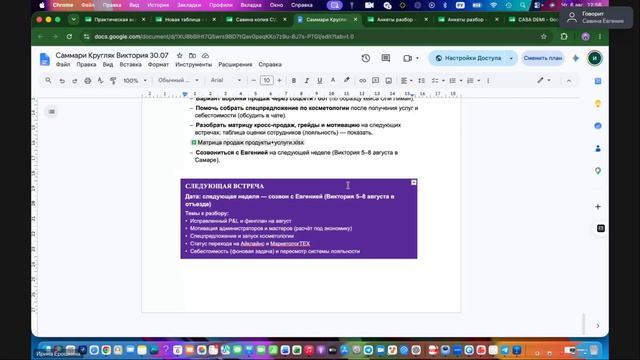
Task: Open Google Tasks in side panel
Action: (x=598, y=126)
